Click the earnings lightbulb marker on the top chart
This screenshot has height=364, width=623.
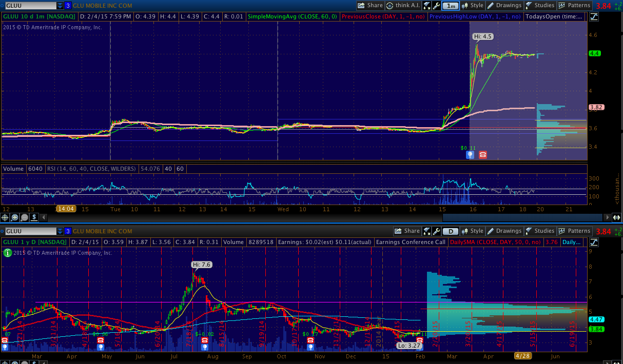tap(470, 154)
